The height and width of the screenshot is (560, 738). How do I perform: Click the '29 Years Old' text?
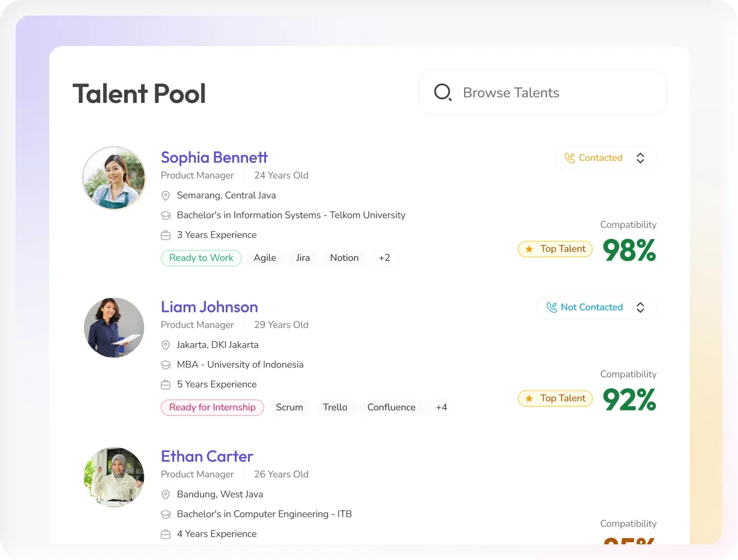pos(281,325)
